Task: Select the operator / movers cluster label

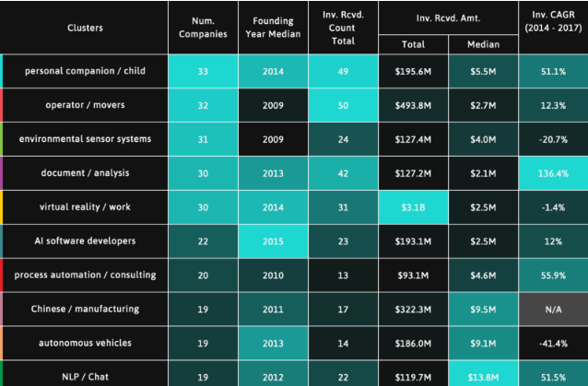Action: coord(84,106)
